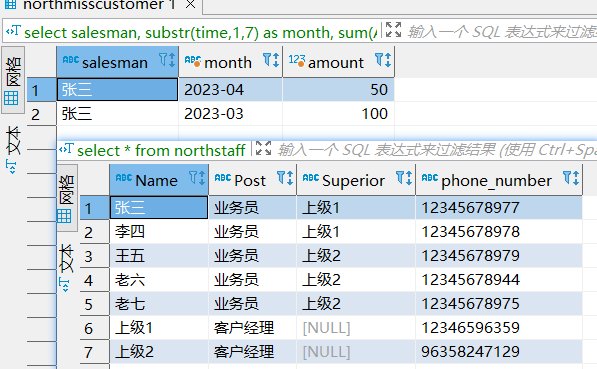Click the ABC type icon on month header
The width and height of the screenshot is (597, 369).
pos(193,61)
